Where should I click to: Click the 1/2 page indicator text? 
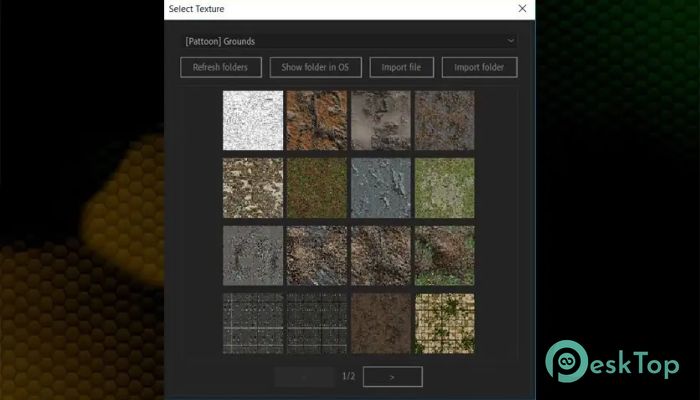[x=349, y=376]
